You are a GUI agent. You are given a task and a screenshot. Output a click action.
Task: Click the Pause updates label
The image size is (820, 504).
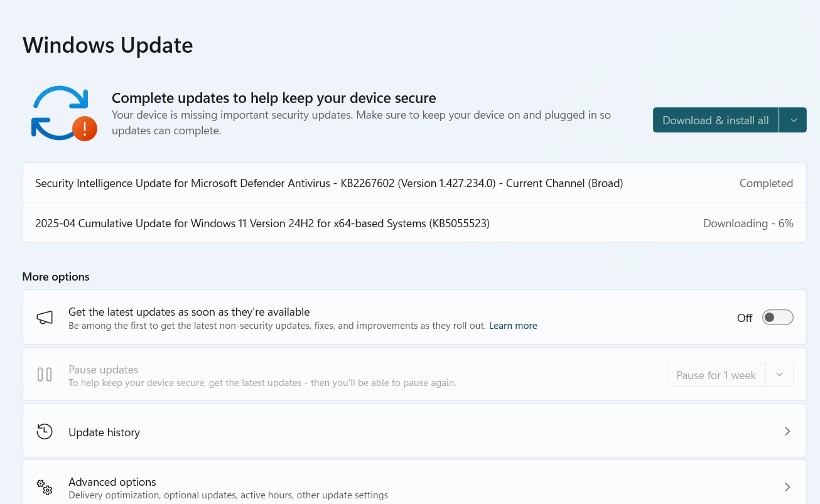[x=103, y=370]
